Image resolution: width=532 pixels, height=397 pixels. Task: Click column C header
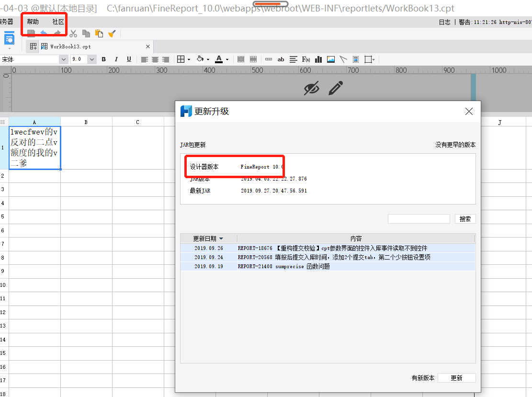click(x=137, y=122)
